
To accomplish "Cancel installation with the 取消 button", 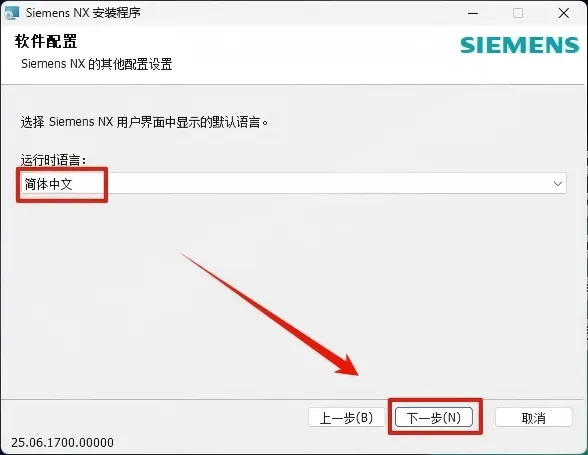I will [533, 417].
